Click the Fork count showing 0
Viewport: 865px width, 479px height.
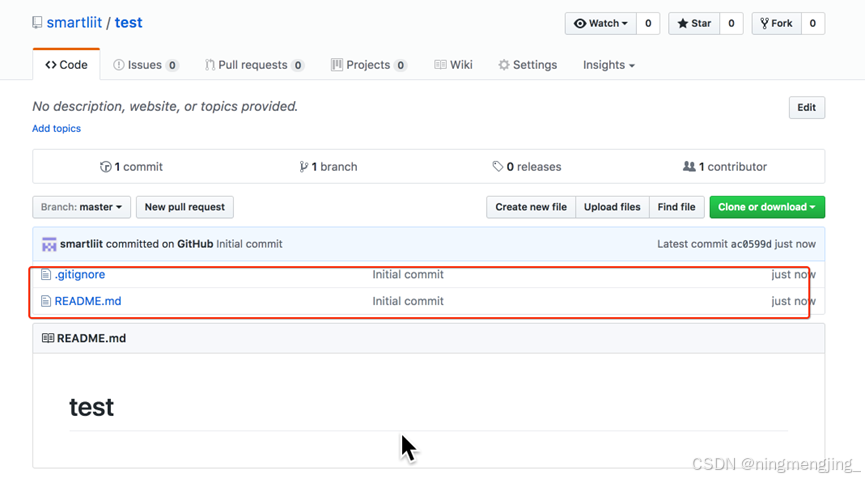[813, 23]
